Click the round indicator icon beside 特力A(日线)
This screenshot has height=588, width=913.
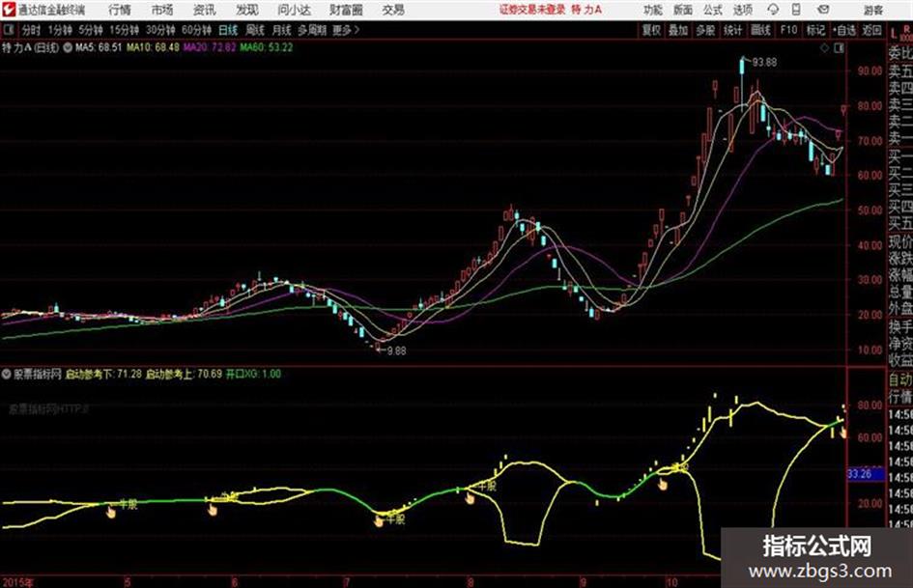(x=67, y=47)
